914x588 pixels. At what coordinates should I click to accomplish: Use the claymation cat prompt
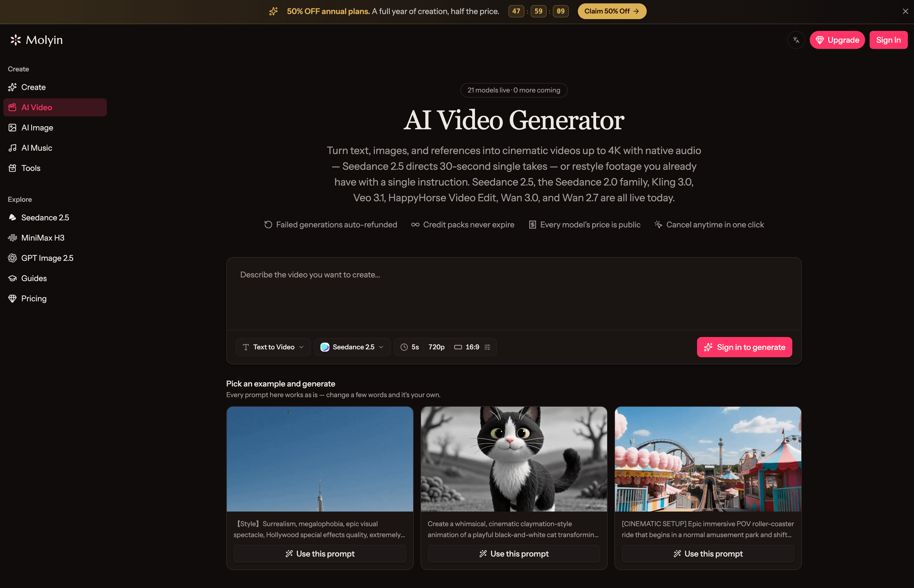pos(514,554)
